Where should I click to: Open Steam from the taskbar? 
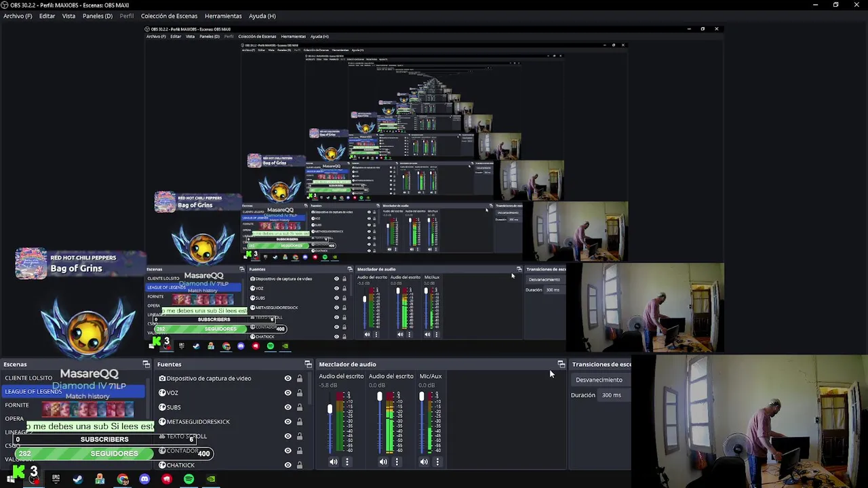(78, 479)
